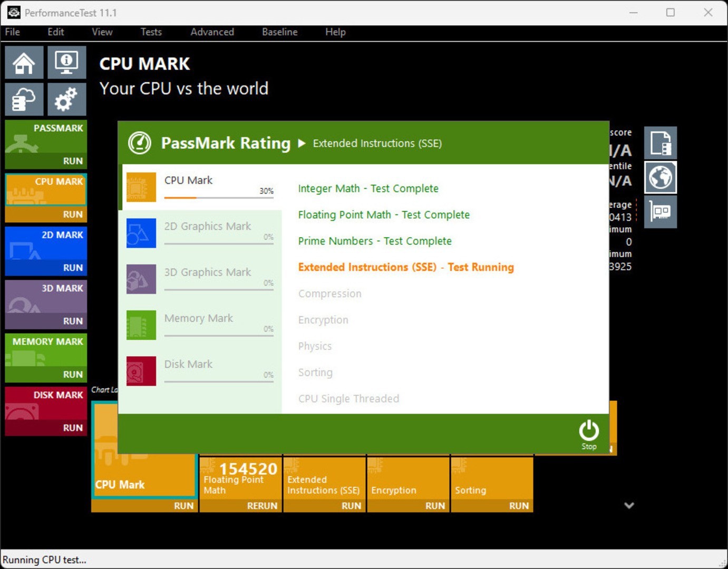Viewport: 728px width, 569px height.
Task: Click "Prime Numbers - Test Complete" line
Action: click(x=375, y=241)
